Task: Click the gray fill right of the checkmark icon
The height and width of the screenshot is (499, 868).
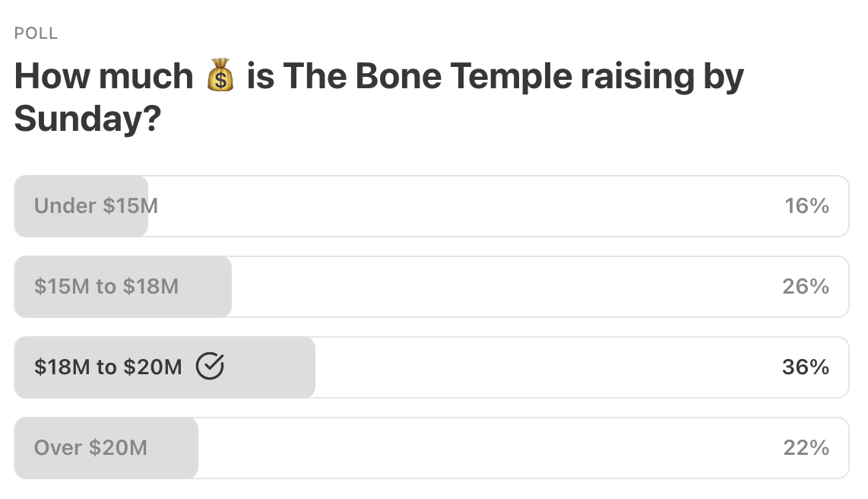Action: pos(270,367)
